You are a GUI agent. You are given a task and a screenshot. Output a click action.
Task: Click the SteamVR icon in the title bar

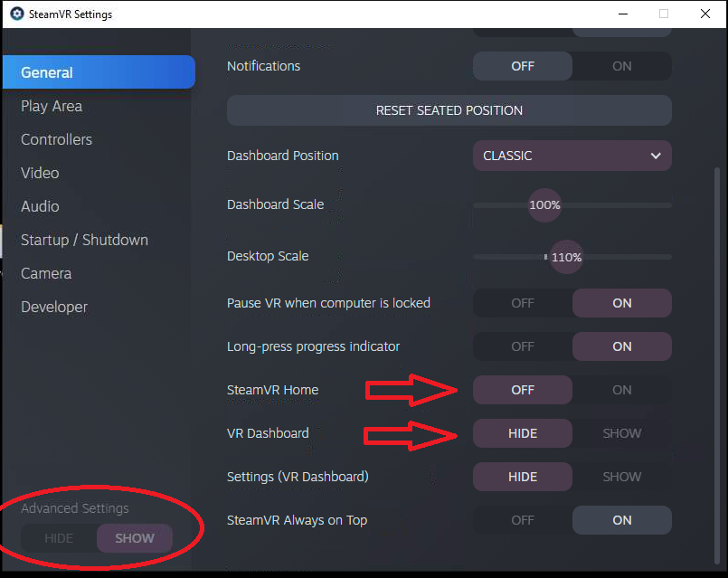(x=14, y=14)
